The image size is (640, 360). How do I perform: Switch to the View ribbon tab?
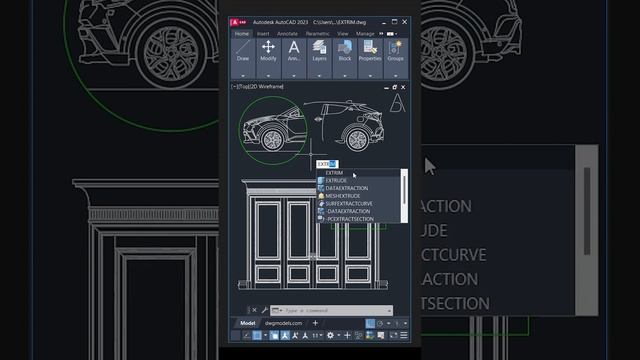pyautogui.click(x=343, y=33)
